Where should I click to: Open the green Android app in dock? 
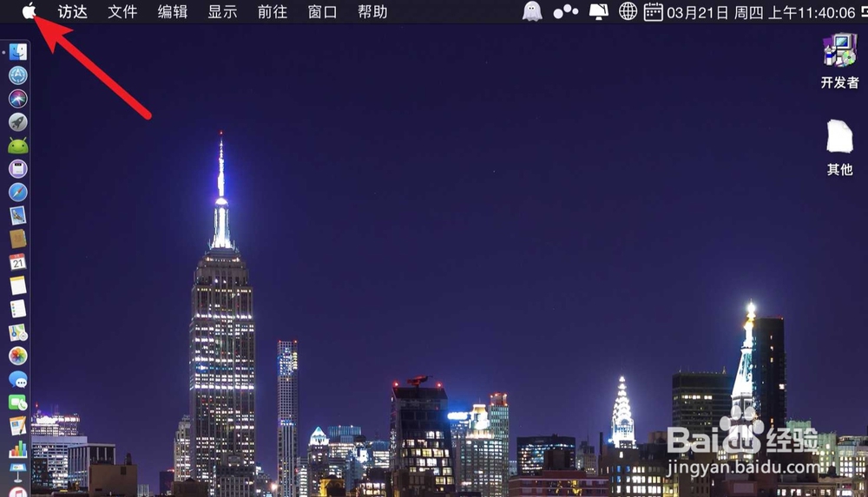point(18,146)
